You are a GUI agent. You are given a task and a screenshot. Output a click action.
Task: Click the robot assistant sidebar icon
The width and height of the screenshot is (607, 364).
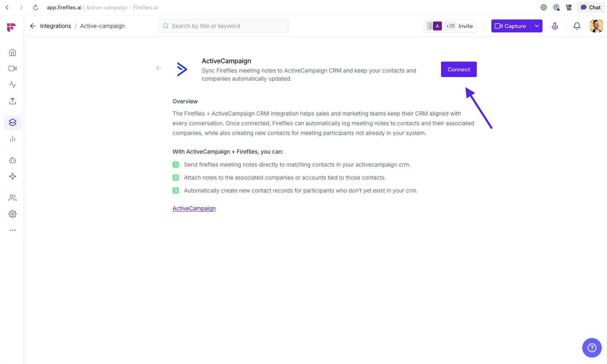[x=13, y=160]
